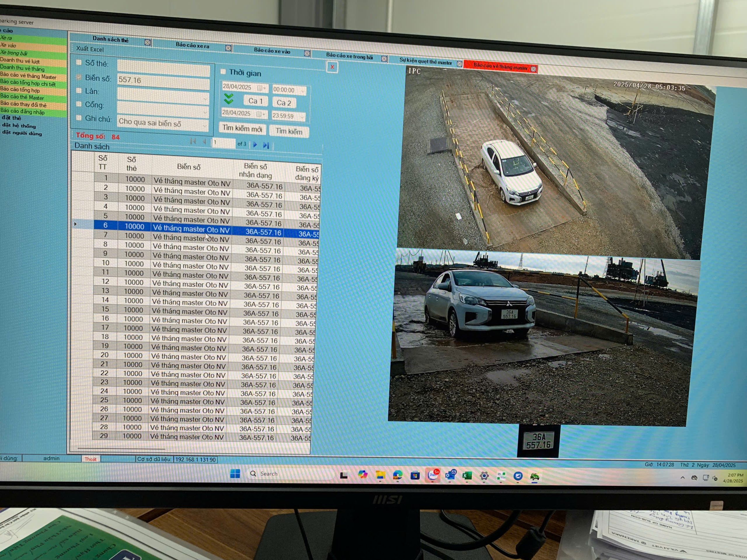This screenshot has width=747, height=560.
Task: Close the 'Báo cáo xe ra' tab
Action: (228, 48)
